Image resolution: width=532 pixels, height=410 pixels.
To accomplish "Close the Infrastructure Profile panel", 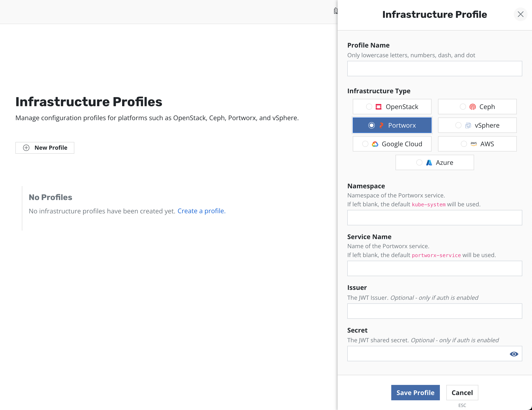I will point(520,14).
